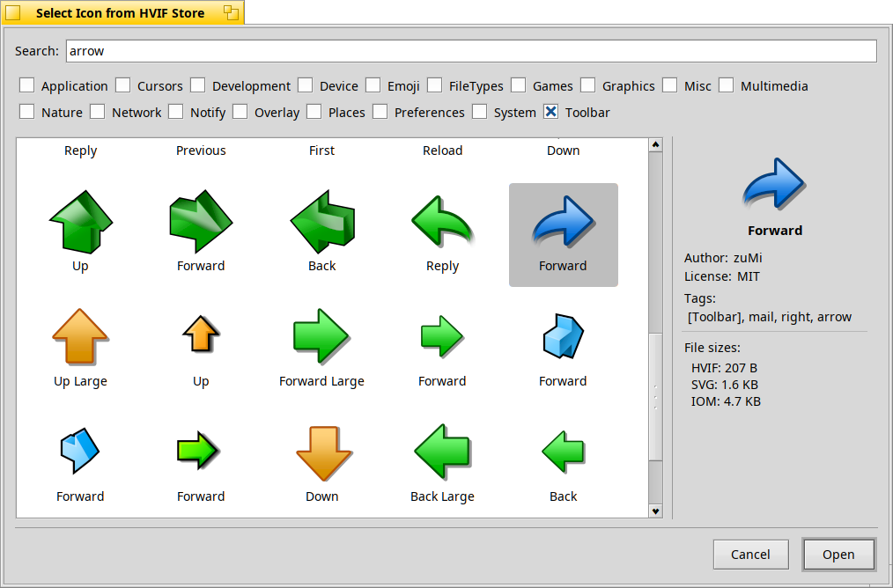
Task: Check the Cursors category checkbox
Action: tap(123, 85)
